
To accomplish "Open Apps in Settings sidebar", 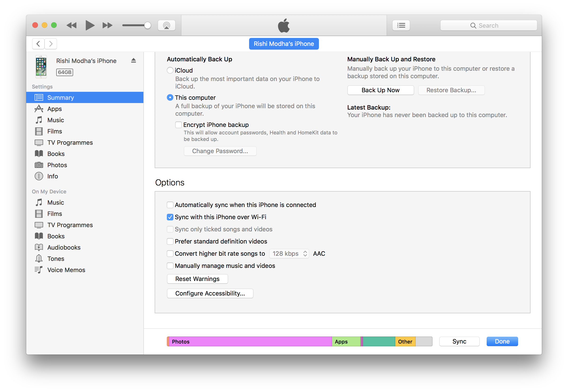I will 85,109.
